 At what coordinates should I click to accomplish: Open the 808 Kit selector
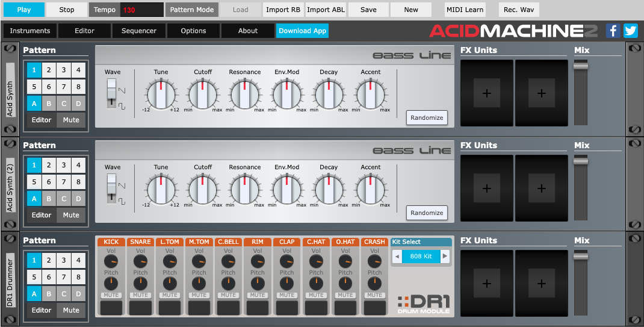(421, 257)
